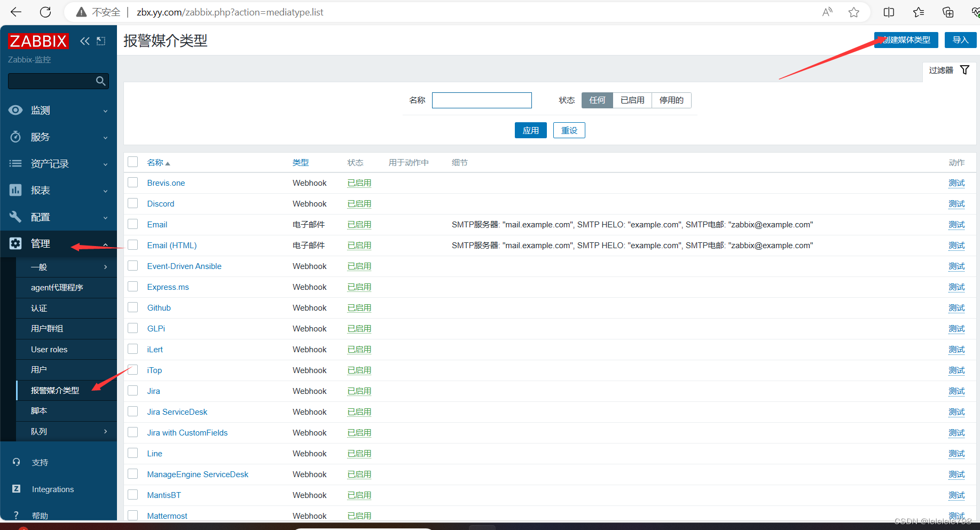Expand the 配置 menu section
Image resolution: width=980 pixels, height=530 pixels.
click(58, 217)
